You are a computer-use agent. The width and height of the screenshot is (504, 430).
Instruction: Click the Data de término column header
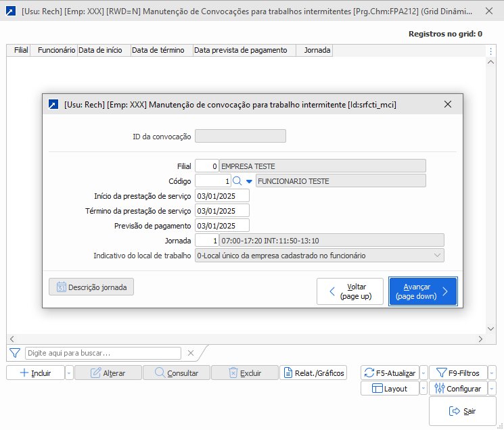[x=162, y=50]
